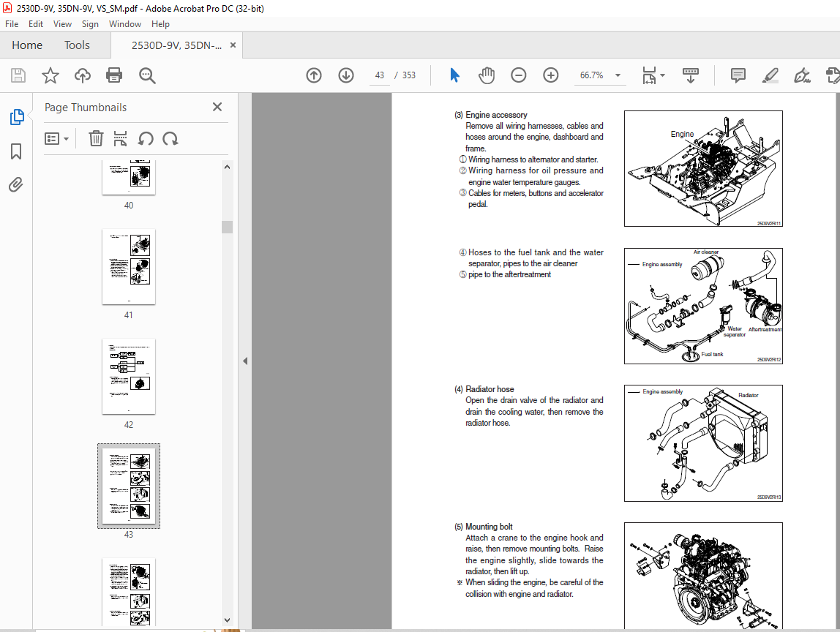840x632 pixels.
Task: Click the 'Mounting bolt' heading text
Action: [x=489, y=527]
